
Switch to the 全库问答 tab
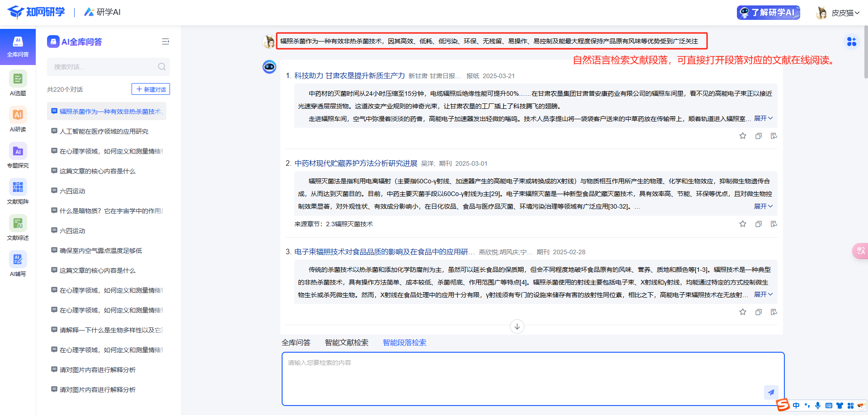pyautogui.click(x=296, y=343)
